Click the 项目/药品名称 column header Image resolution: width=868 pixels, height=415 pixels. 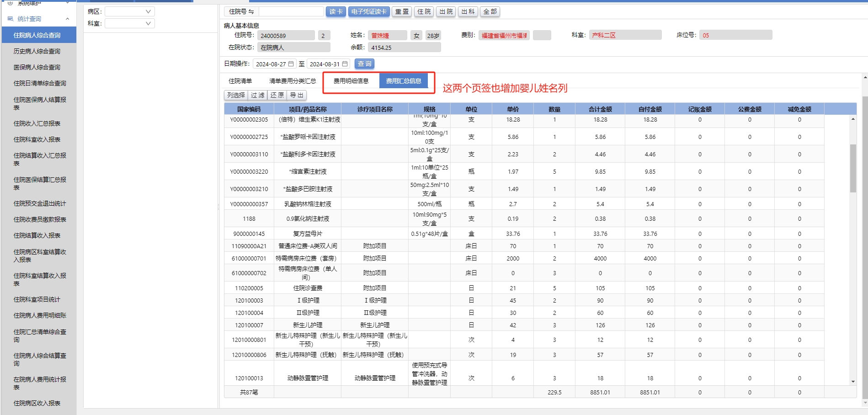308,109
